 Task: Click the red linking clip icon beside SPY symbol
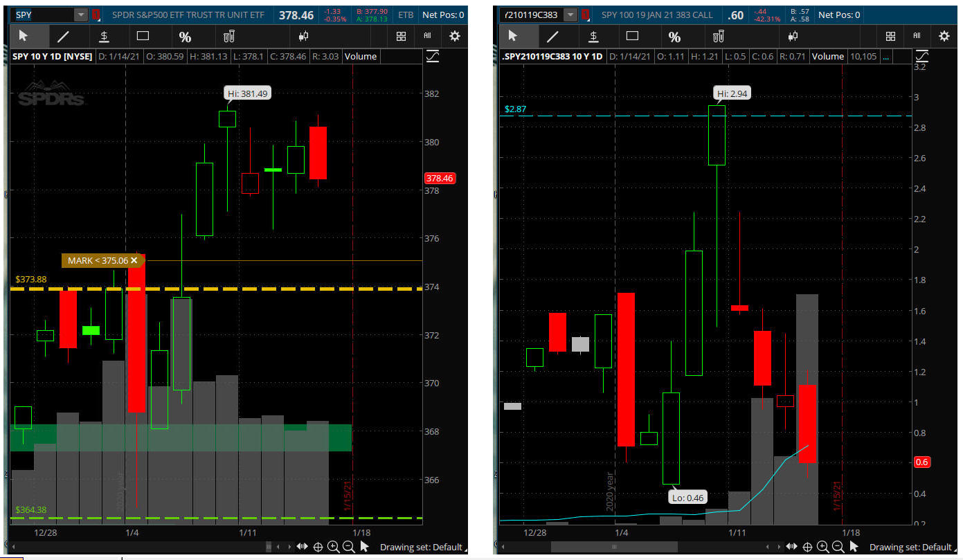coord(96,15)
